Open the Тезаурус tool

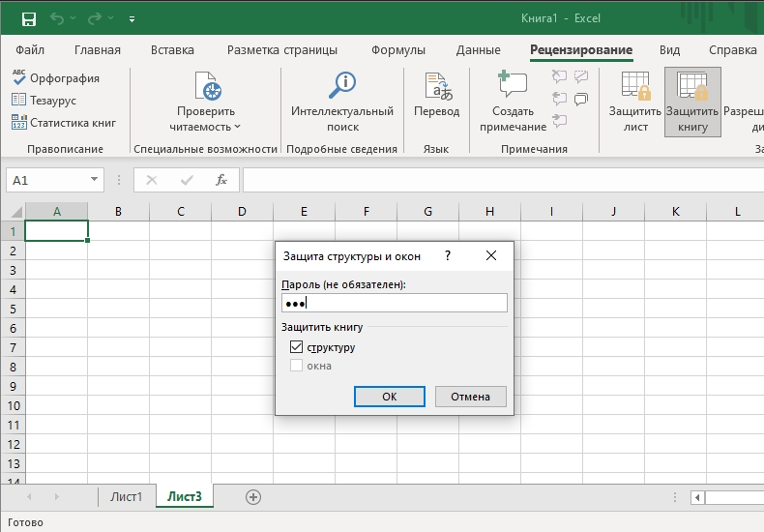[44, 101]
